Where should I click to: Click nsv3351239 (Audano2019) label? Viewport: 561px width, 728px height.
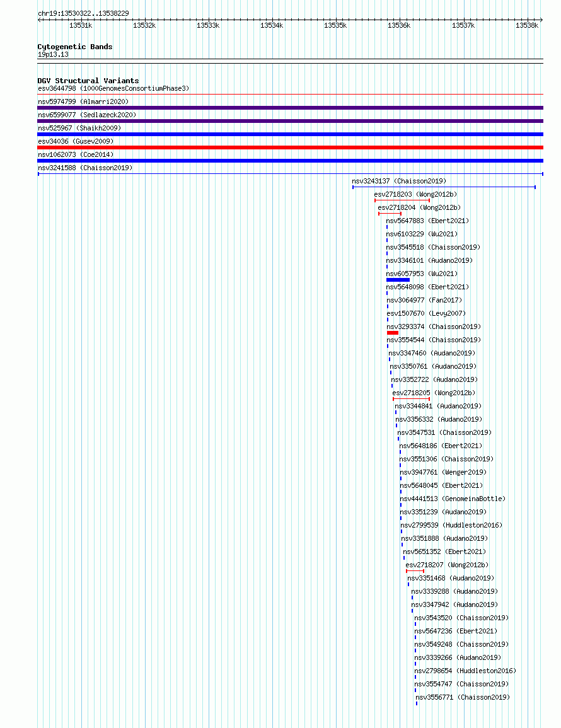pos(443,512)
